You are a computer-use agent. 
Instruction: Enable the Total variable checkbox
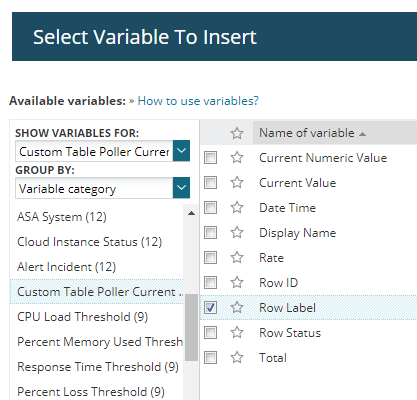tap(210, 357)
